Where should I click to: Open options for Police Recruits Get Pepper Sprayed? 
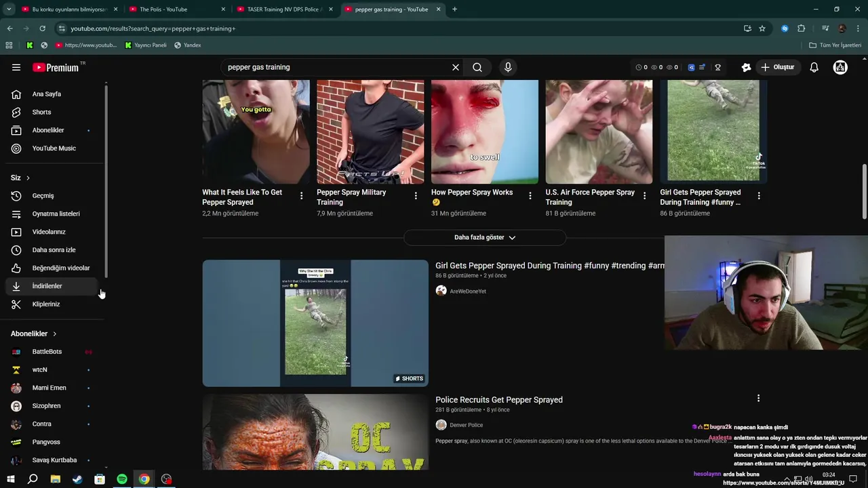758,399
